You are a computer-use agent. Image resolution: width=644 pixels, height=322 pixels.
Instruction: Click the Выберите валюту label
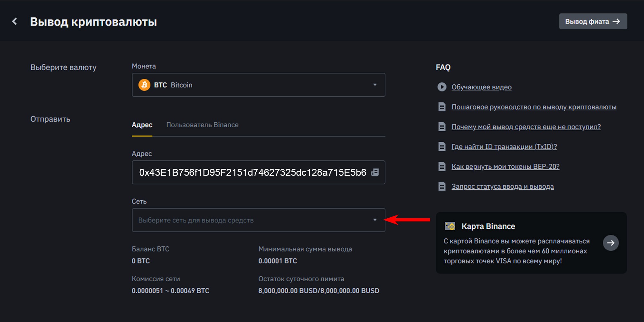coord(63,67)
